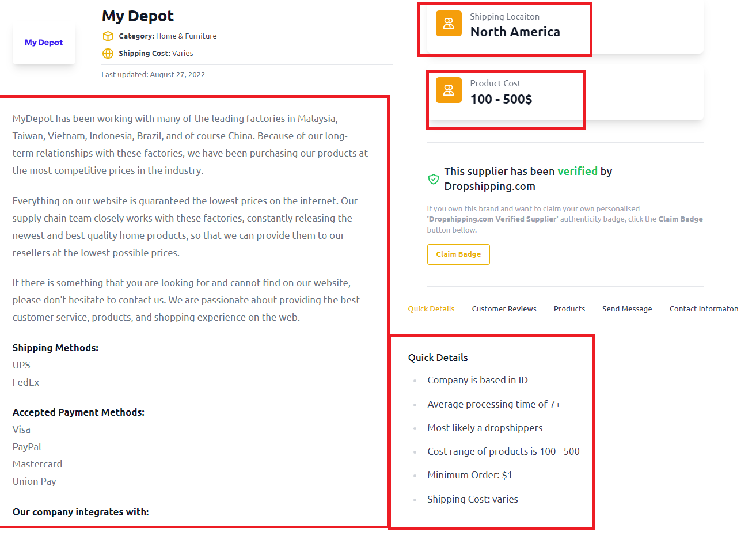Click Cost range of products item
The height and width of the screenshot is (559, 756).
pos(503,451)
